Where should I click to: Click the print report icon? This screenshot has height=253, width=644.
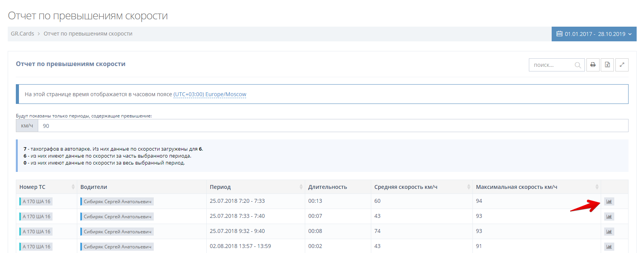point(593,65)
